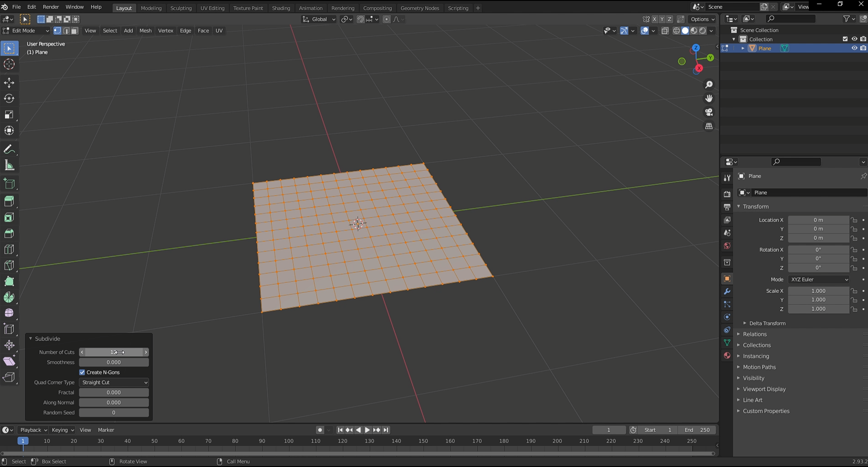Toggle Collection exclude checkbox in outliner
This screenshot has height=467, width=868.
click(845, 39)
